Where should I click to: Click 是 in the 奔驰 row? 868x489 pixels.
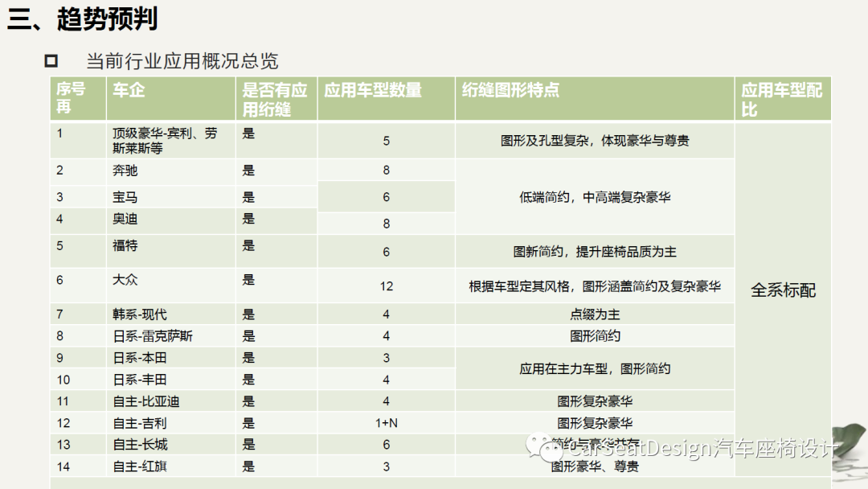pos(248,170)
